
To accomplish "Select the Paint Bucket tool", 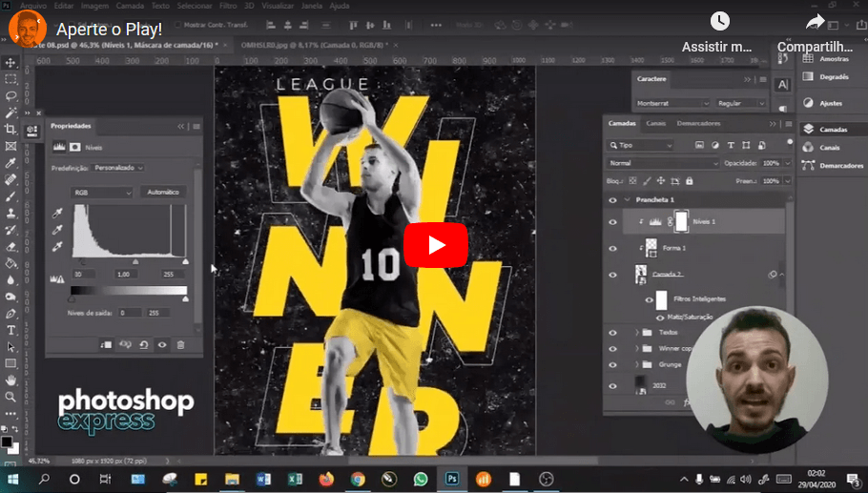I will 10,263.
